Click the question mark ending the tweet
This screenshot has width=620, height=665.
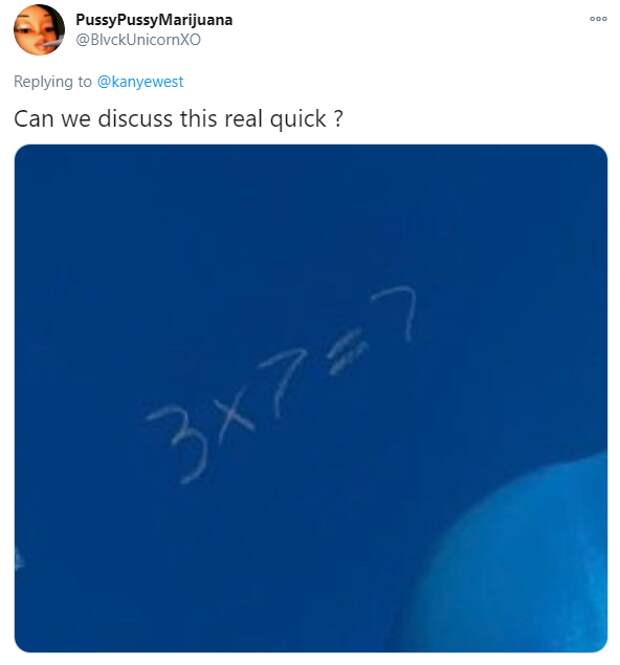338,119
